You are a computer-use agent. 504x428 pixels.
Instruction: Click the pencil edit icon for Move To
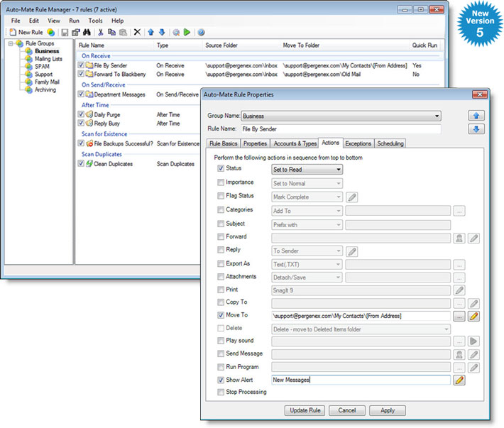point(473,316)
